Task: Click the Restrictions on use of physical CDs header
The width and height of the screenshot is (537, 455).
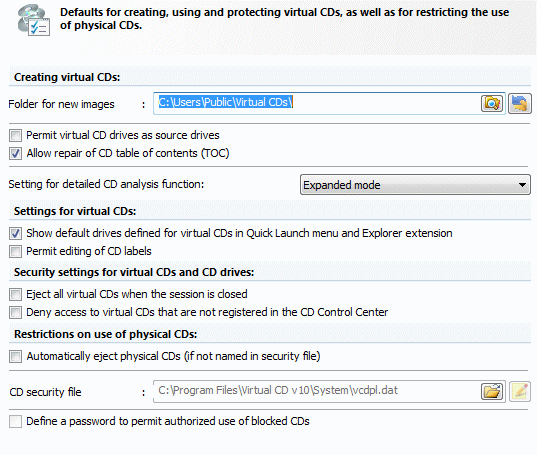Action: click(x=105, y=334)
